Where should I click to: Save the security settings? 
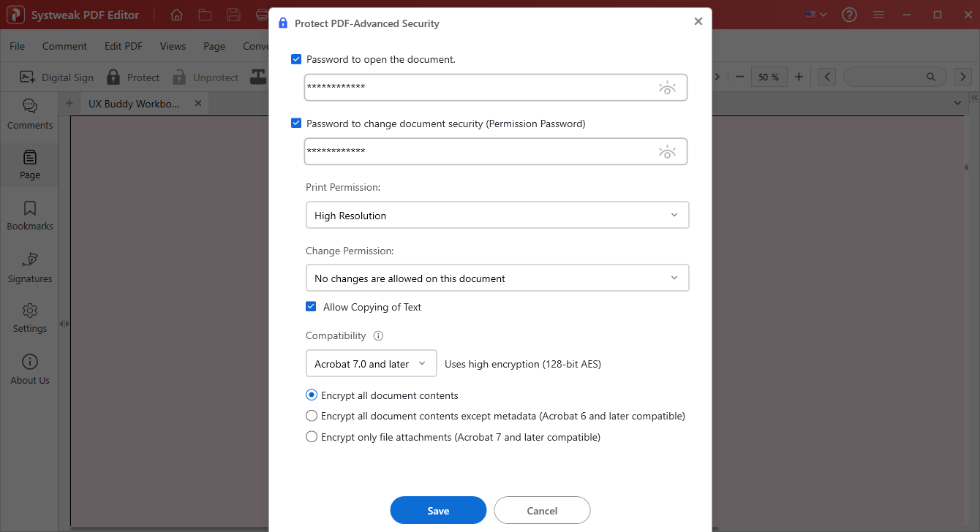pyautogui.click(x=438, y=510)
